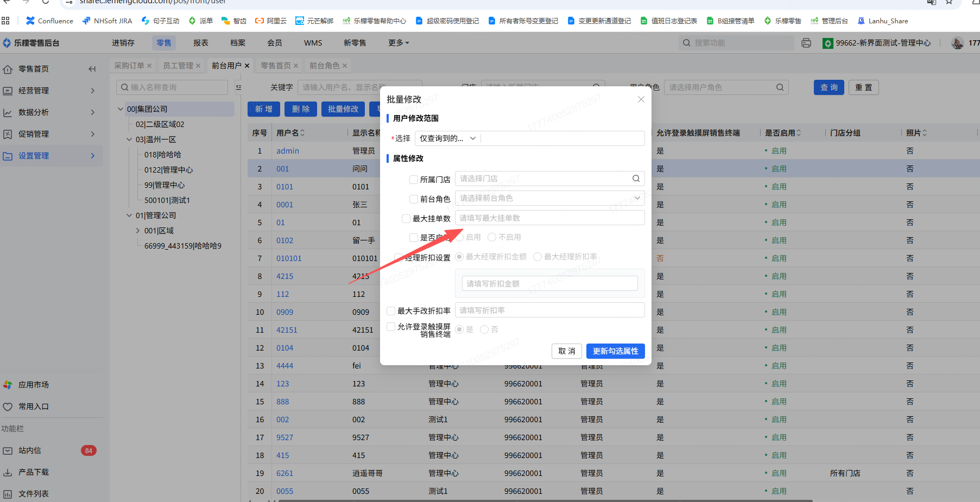Tick the 最大手改折扣率 checkbox
This screenshot has height=502, width=980.
391,311
